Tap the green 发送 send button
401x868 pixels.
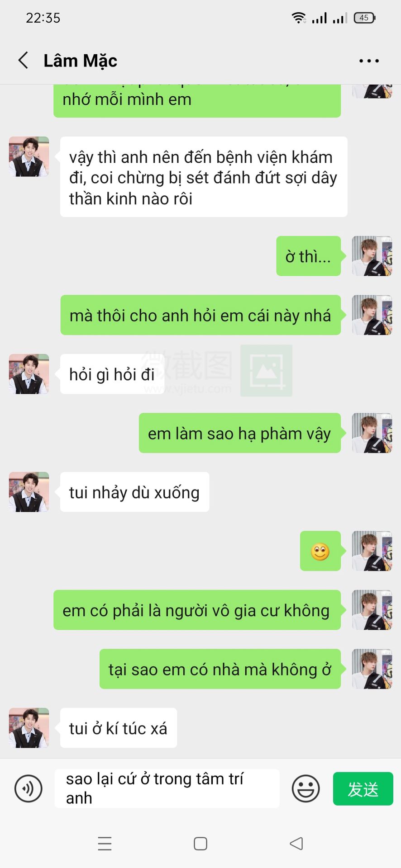pyautogui.click(x=363, y=788)
